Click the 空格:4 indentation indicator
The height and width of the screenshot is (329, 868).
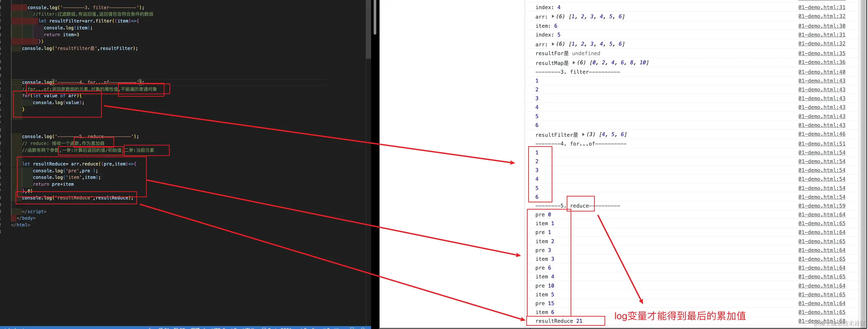(x=199, y=328)
